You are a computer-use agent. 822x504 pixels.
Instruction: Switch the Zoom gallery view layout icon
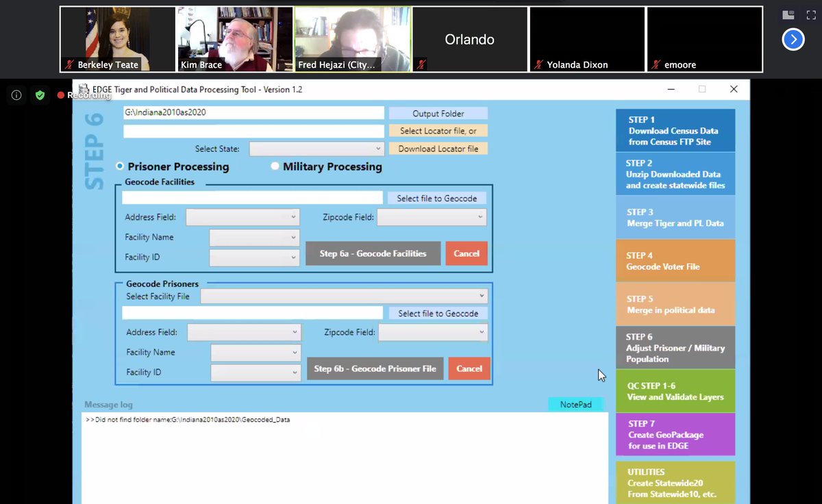788,14
